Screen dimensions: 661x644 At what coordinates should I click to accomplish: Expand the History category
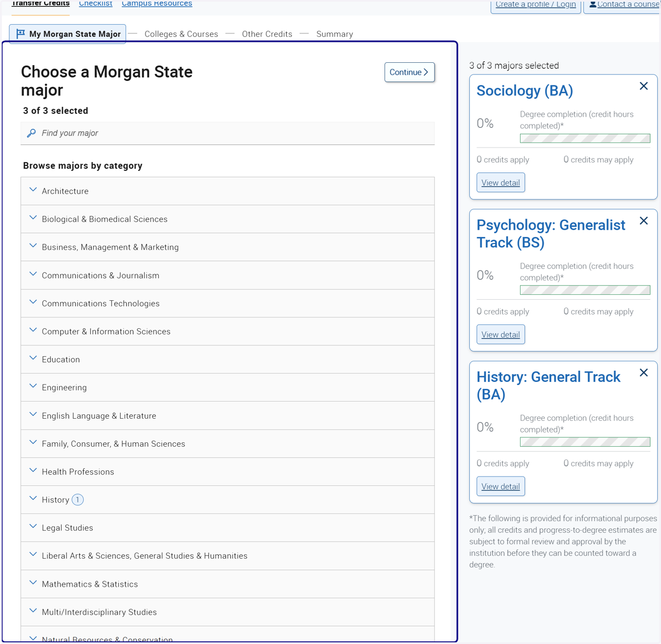(227, 500)
